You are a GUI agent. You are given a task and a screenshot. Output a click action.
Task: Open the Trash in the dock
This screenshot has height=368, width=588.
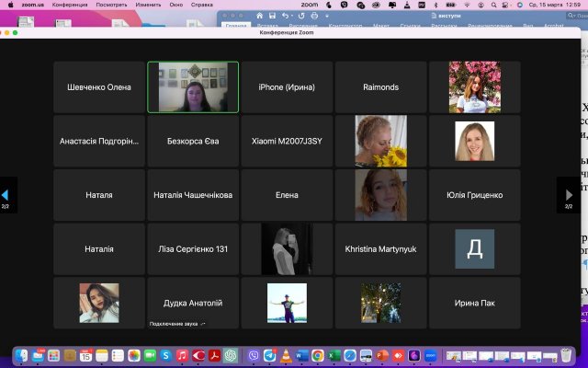click(566, 355)
